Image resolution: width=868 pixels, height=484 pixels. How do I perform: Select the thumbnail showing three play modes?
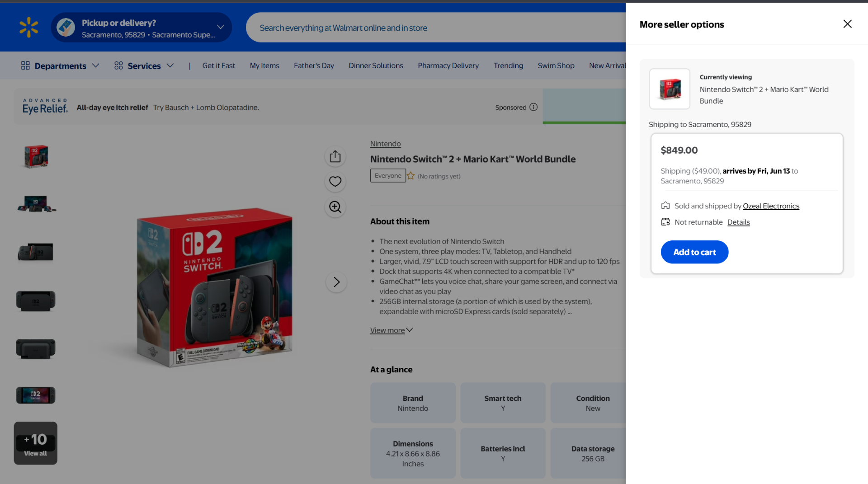[36, 204]
